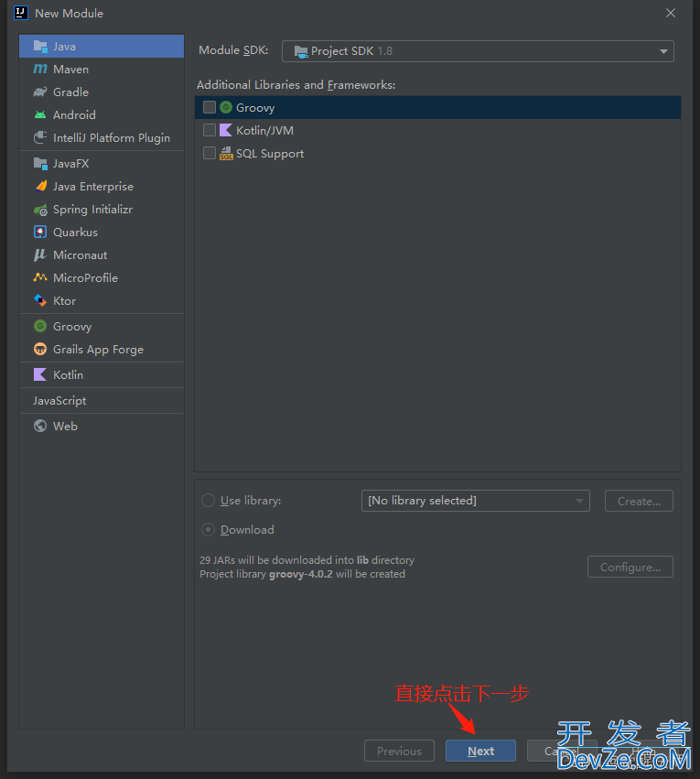Select the Groovy label in frameworks list
700x779 pixels.
255,108
